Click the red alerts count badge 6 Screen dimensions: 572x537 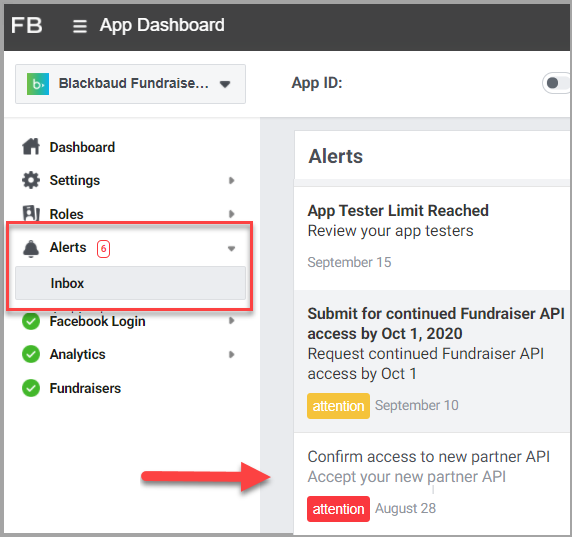pyautogui.click(x=103, y=249)
